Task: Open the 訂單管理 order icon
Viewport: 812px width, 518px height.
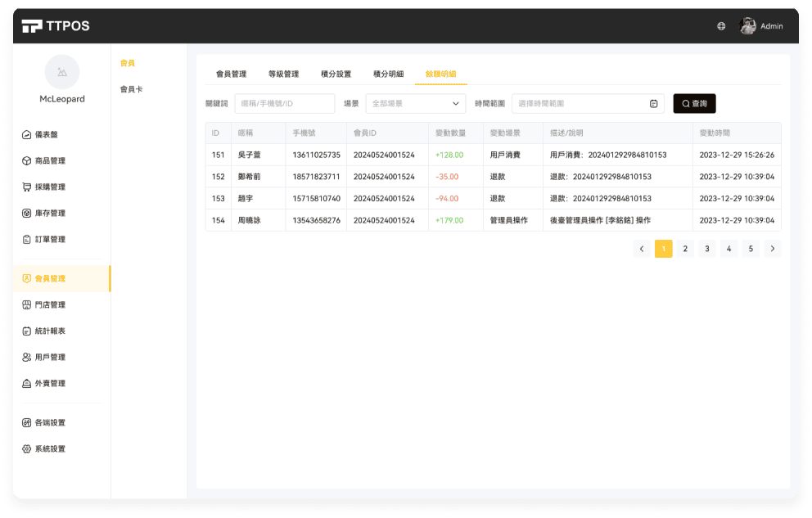Action: point(27,240)
